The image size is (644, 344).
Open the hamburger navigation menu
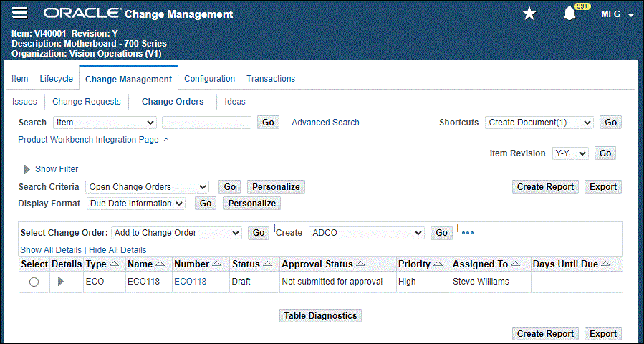pos(20,14)
